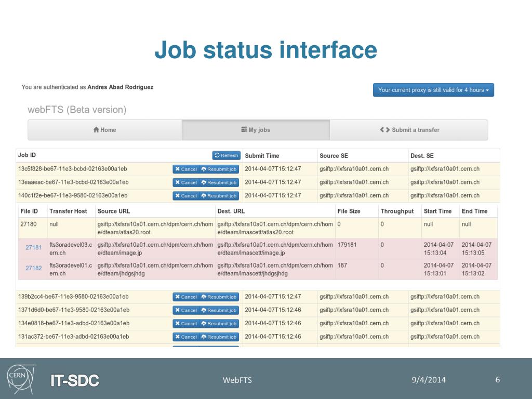Click start time 2014-04-07 15:13:04
The image size is (532, 399).
(x=438, y=249)
